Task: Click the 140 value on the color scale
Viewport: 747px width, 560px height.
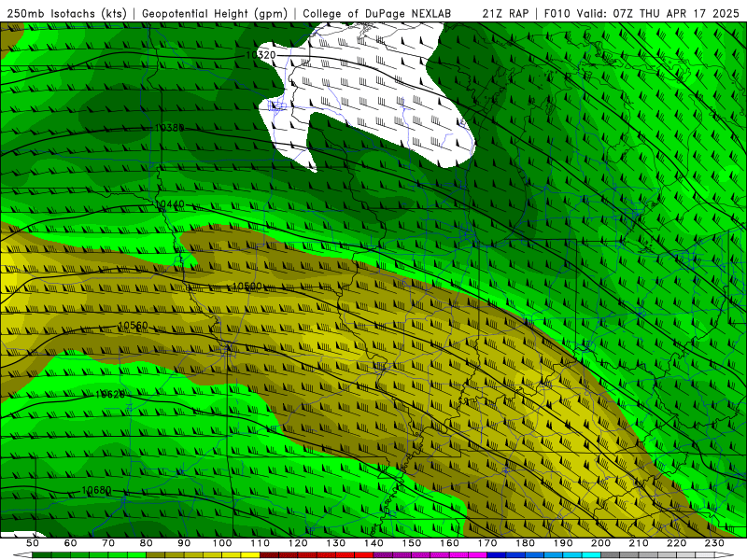Action: coord(373,543)
